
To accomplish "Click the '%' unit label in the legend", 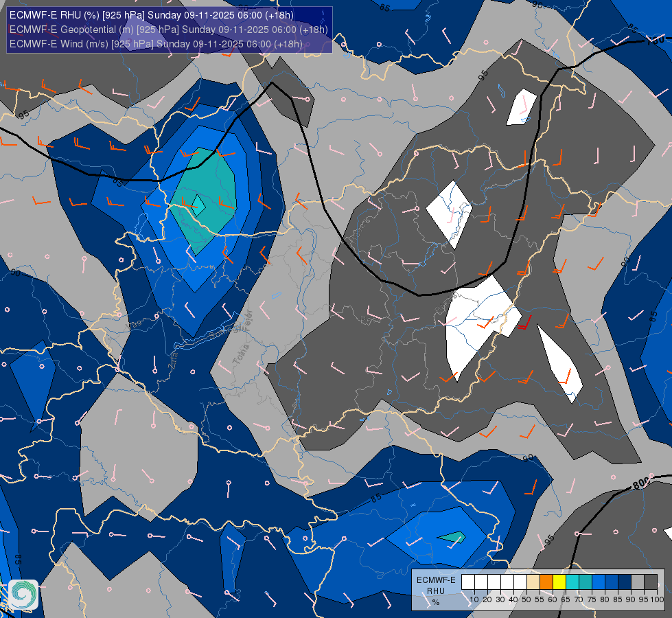I will pyautogui.click(x=436, y=602).
